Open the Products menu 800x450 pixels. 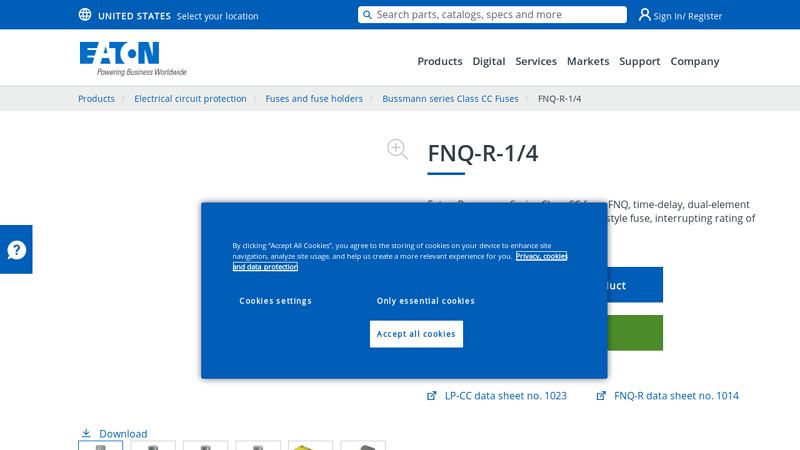tap(439, 61)
